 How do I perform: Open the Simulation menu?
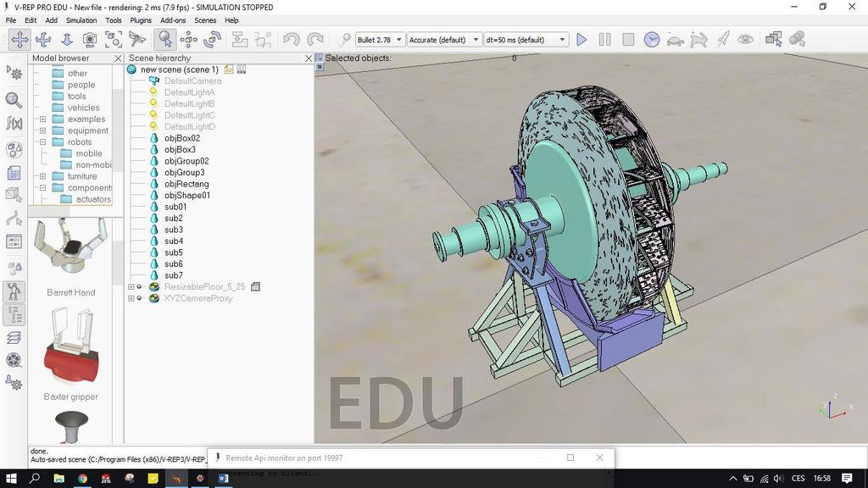pos(81,20)
